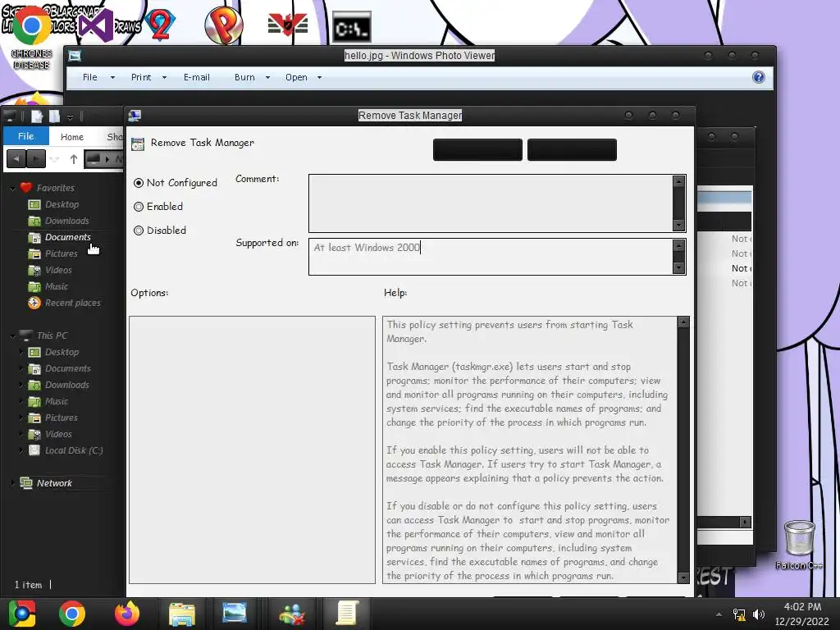Click Explorer Back navigation arrow
The width and height of the screenshot is (840, 630).
point(16,159)
